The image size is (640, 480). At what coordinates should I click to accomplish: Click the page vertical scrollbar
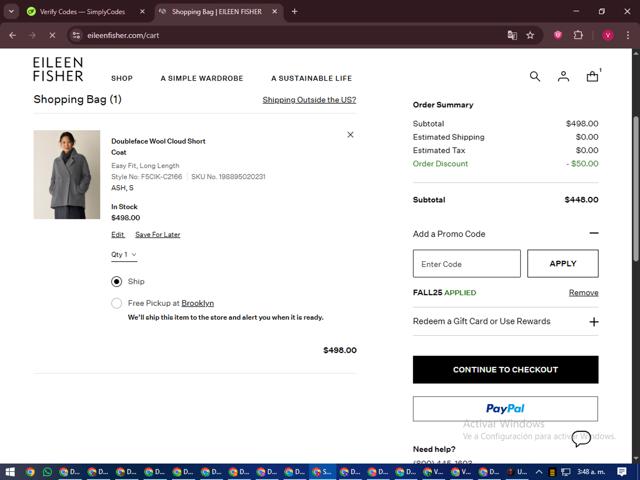[636, 188]
